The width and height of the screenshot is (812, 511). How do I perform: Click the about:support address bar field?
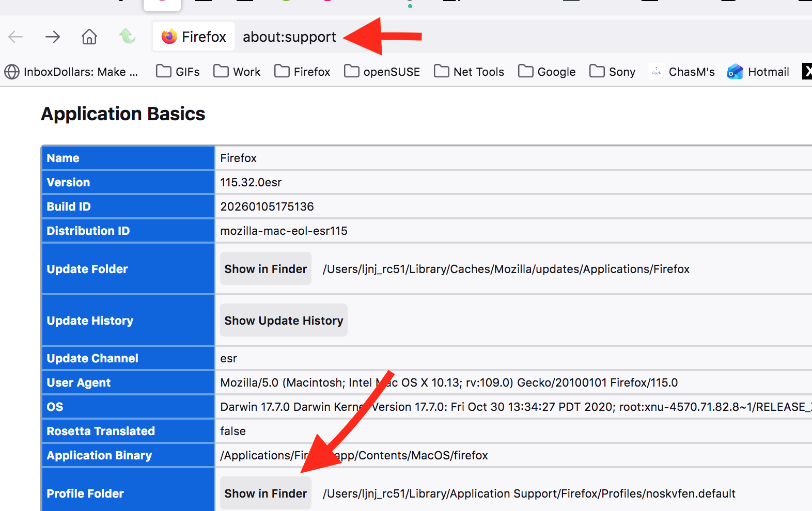pos(289,37)
